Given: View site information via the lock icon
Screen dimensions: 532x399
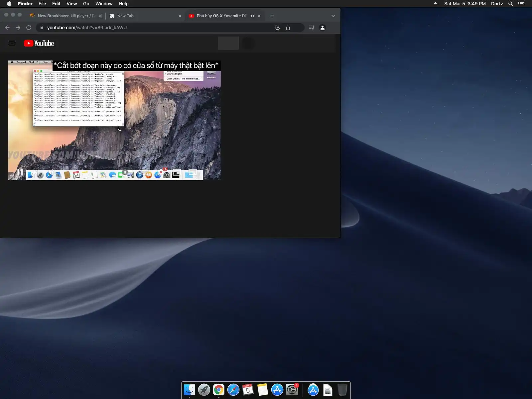Looking at the screenshot, I should coord(42,28).
